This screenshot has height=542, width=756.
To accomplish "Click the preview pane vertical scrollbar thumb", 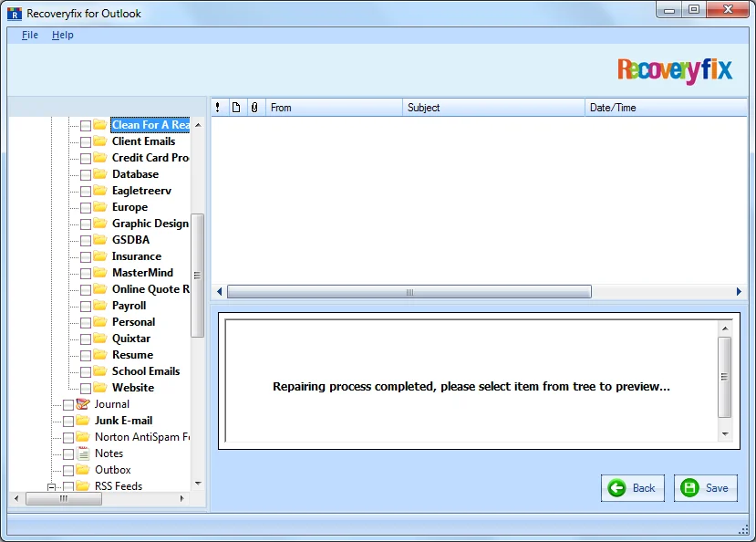I will tap(724, 377).
